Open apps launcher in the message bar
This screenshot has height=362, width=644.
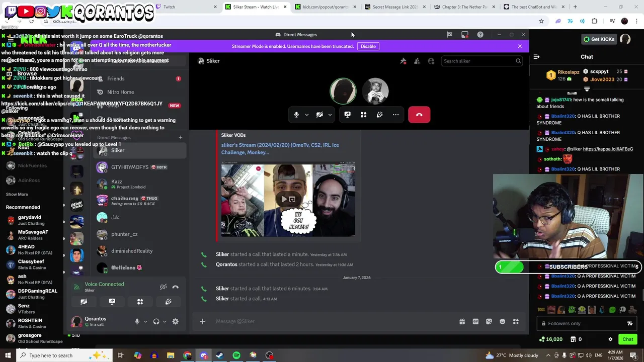pos(516,321)
